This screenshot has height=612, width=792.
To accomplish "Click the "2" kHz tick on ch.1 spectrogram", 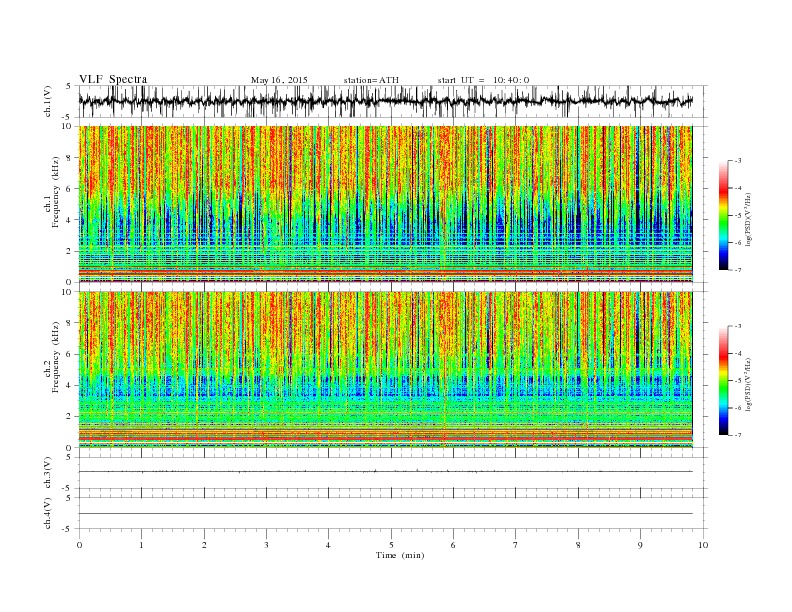I will pos(70,251).
